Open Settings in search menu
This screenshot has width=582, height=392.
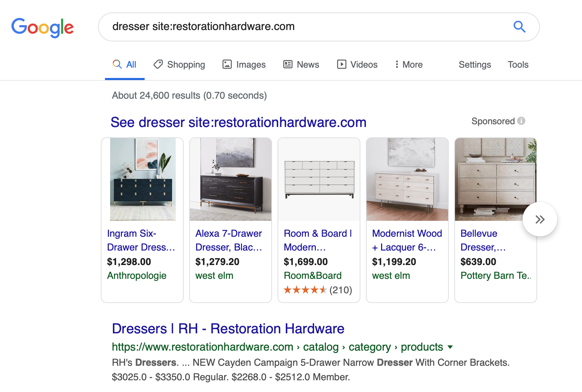475,65
